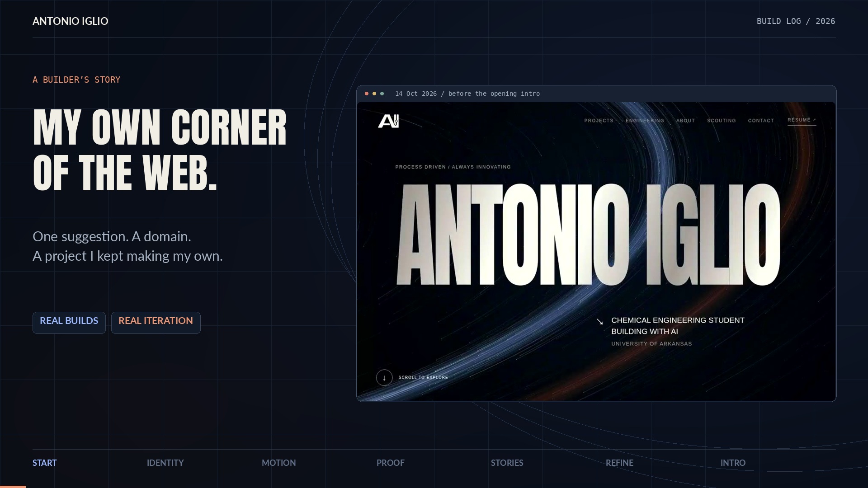Open the PROJECTS nav link
The height and width of the screenshot is (488, 868).
coord(599,121)
